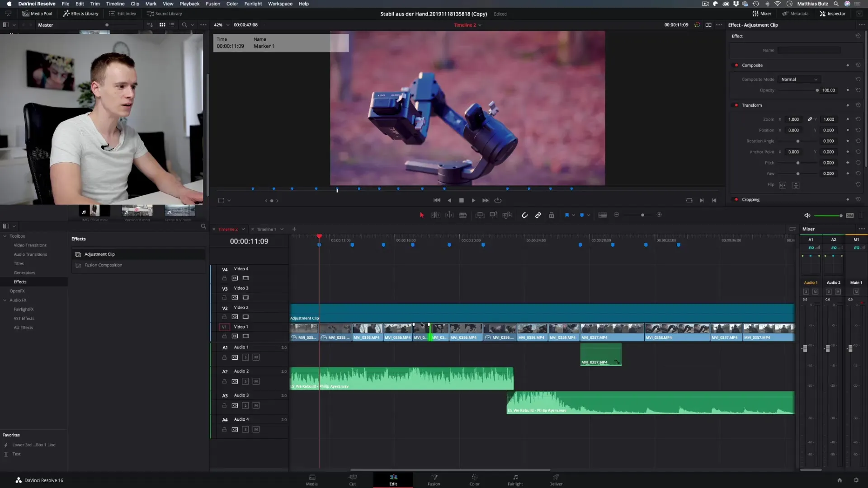
Task: Click the blue Flag clip icon
Action: point(567,215)
